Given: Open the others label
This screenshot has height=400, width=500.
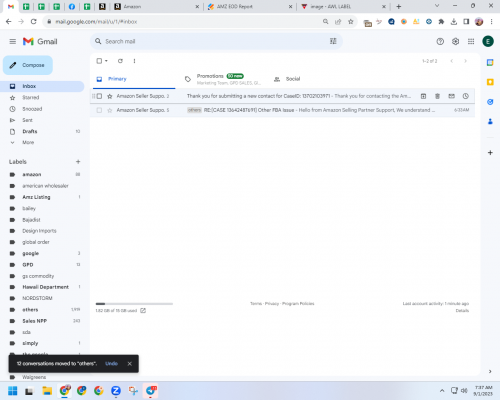Looking at the screenshot, I should click(30, 310).
